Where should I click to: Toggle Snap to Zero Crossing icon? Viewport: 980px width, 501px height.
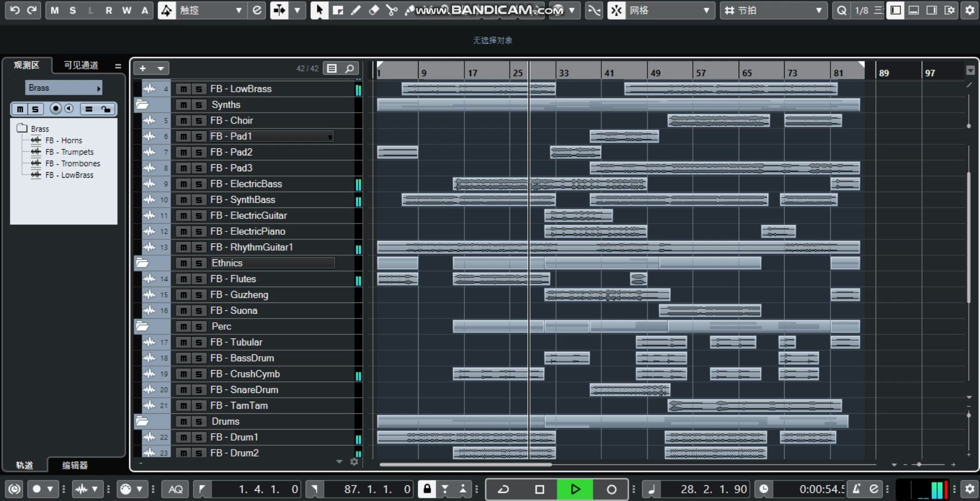(x=594, y=10)
